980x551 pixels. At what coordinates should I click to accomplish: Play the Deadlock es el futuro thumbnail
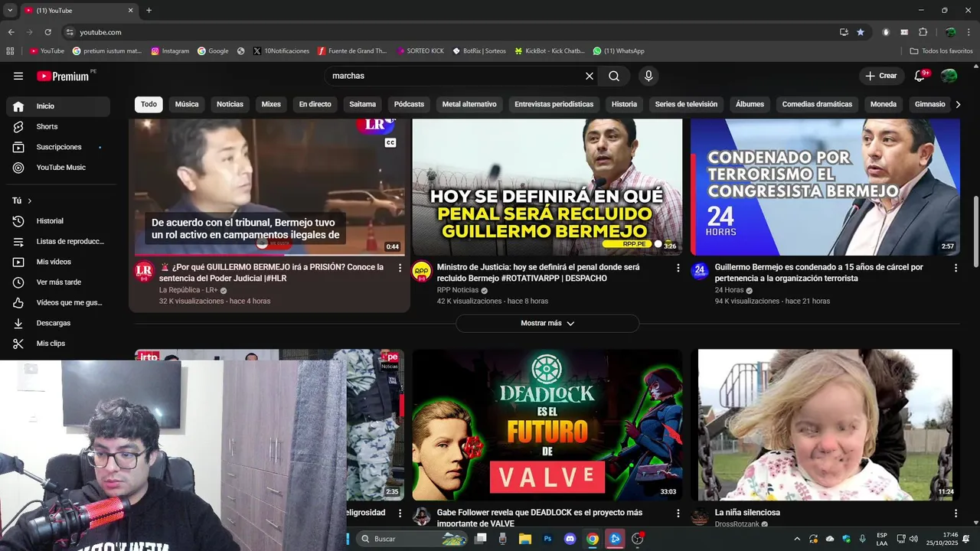click(x=547, y=425)
